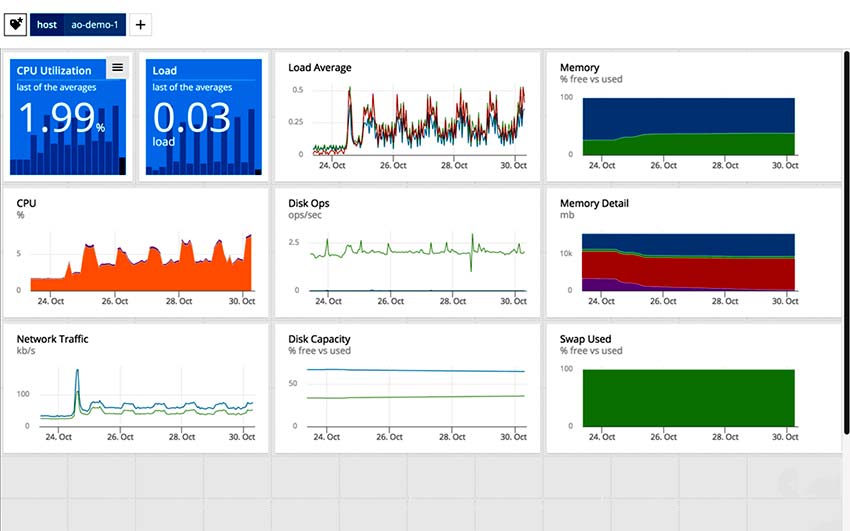Image resolution: width=850 pixels, height=531 pixels.
Task: Click the Swap Used green chart
Action: pos(688,397)
